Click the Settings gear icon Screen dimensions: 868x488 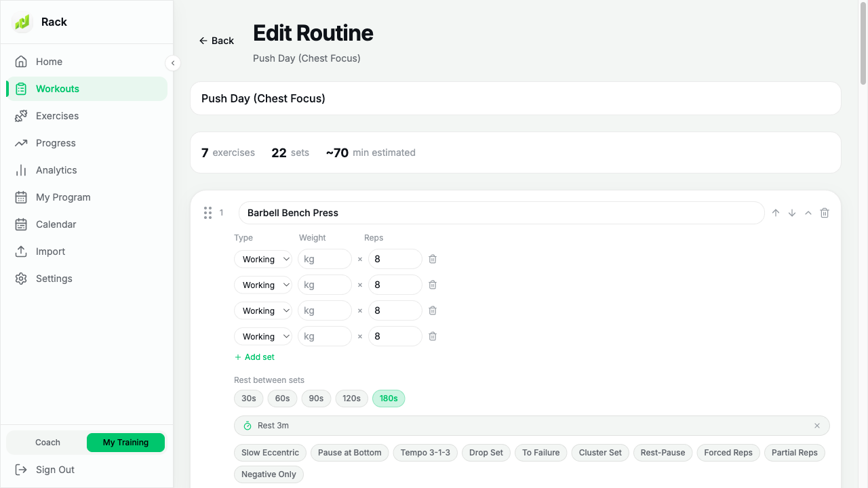21,279
